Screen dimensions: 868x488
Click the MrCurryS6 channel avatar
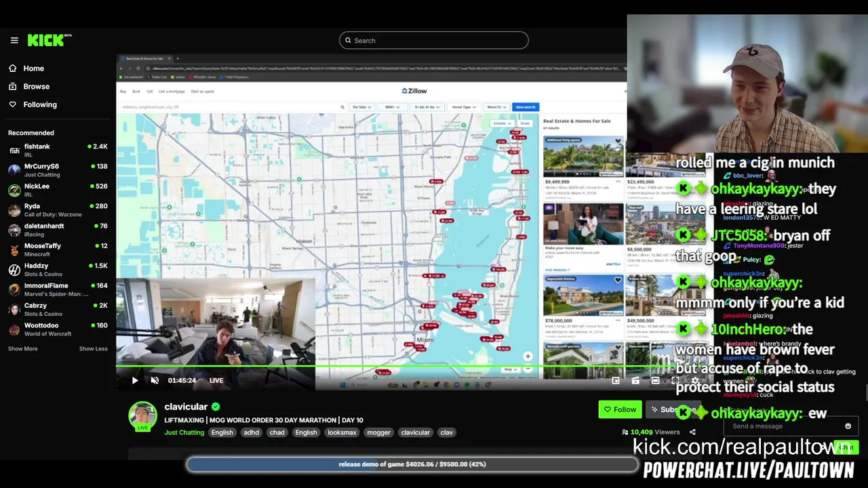(14, 170)
